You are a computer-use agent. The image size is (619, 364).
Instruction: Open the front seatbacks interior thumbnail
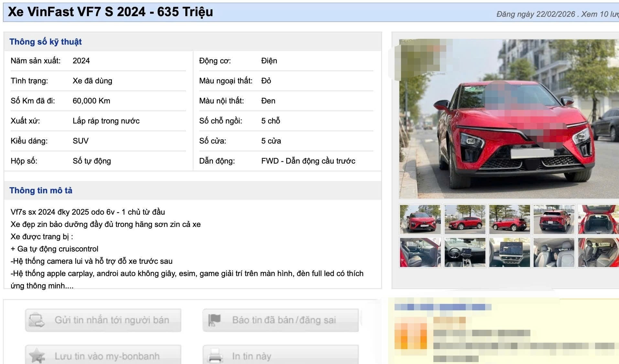point(554,252)
